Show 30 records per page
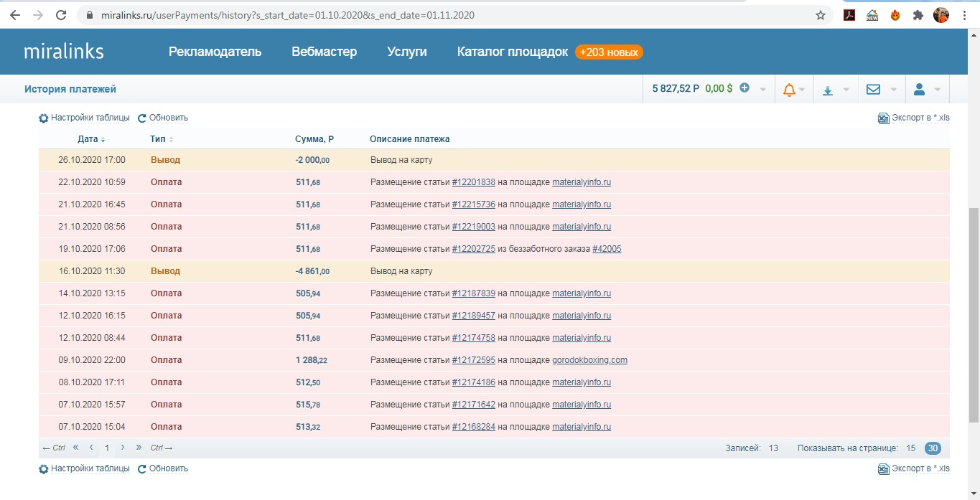The width and height of the screenshot is (980, 500). pyautogui.click(x=933, y=448)
